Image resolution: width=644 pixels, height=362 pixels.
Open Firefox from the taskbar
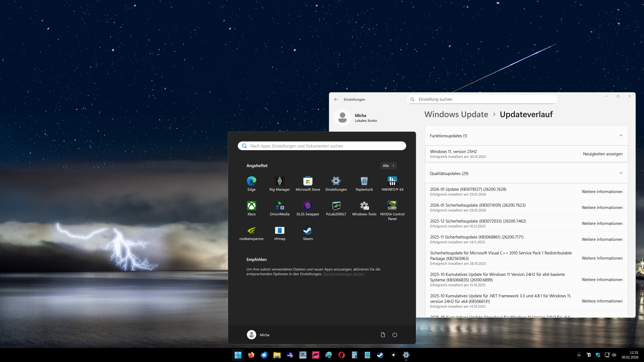251,355
